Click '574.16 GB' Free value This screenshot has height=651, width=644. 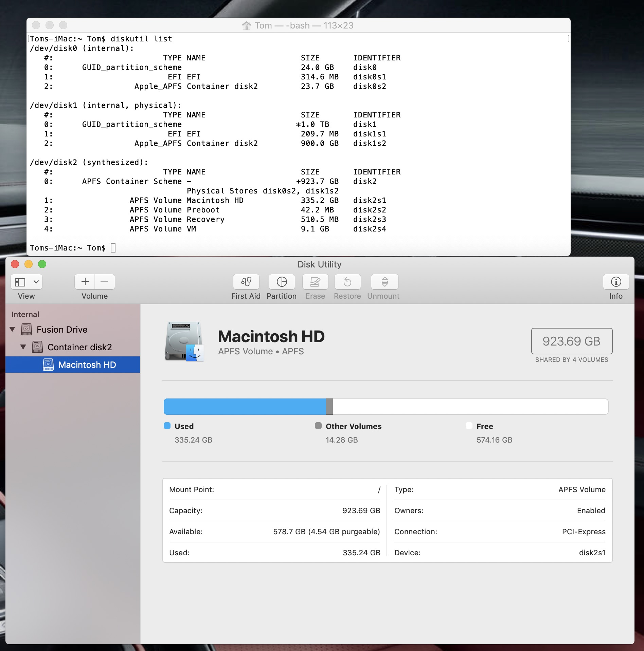tap(494, 440)
